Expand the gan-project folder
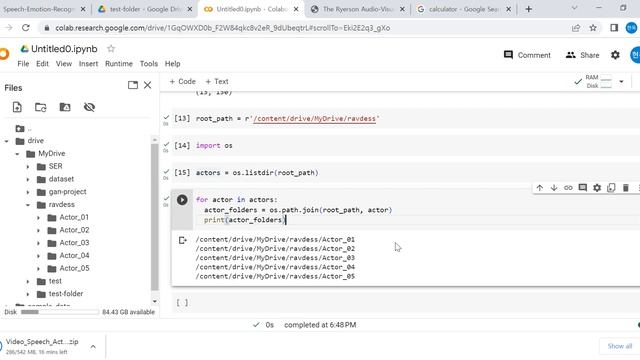This screenshot has height=360, width=640. coord(28,192)
